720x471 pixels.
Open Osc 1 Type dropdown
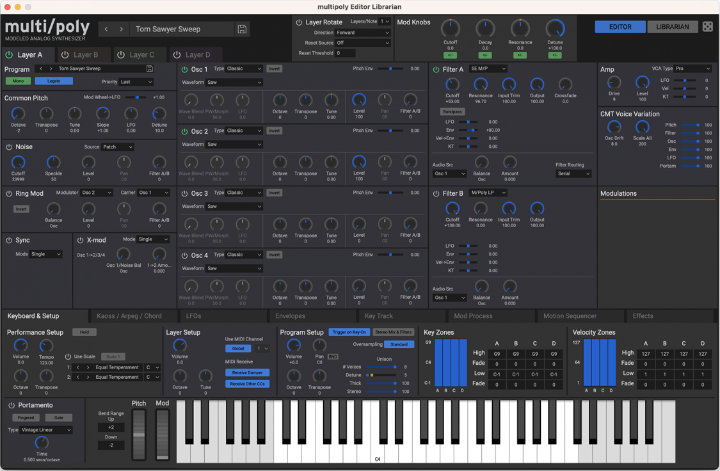point(243,68)
